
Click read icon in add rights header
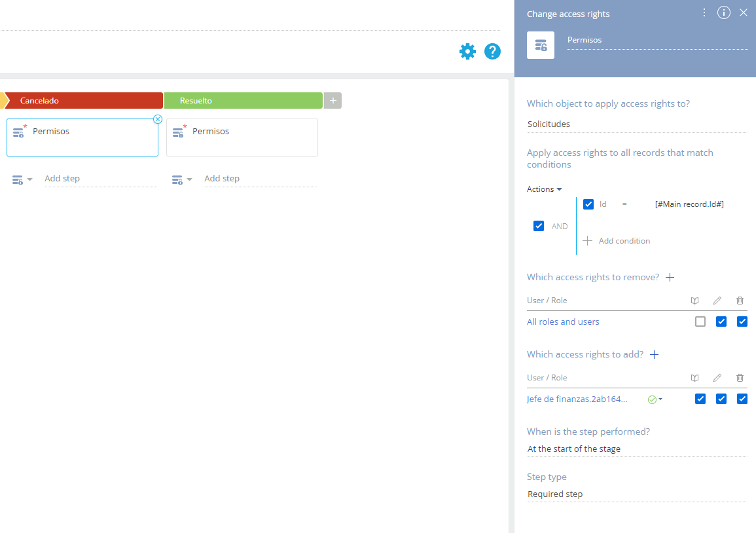pos(694,378)
